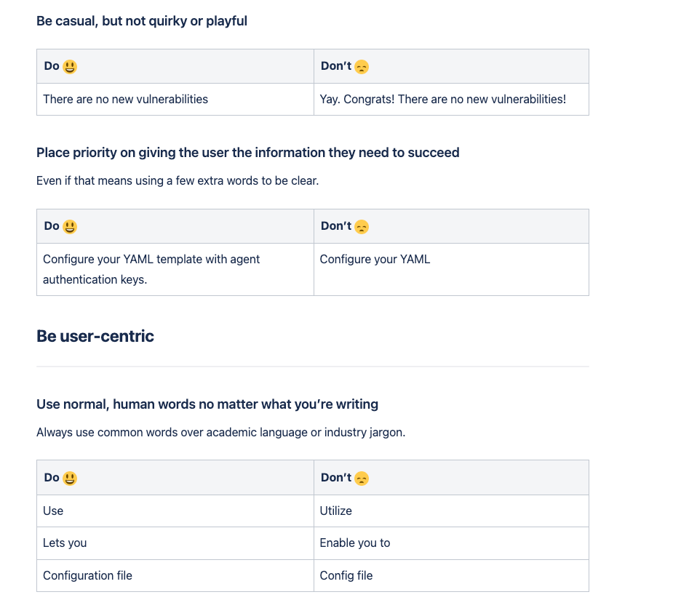Image resolution: width=689 pixels, height=616 pixels.
Task: Select the 'Utilize' table cell
Action: click(451, 511)
